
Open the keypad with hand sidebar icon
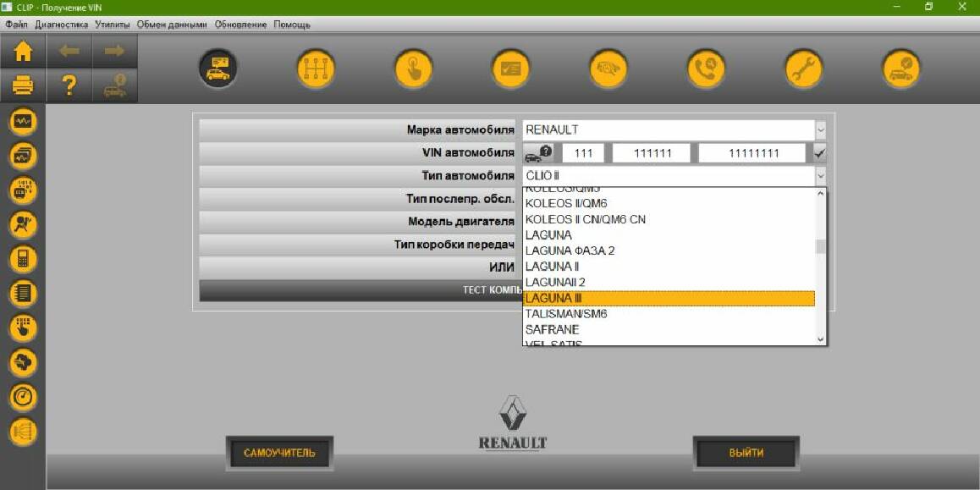point(23,328)
